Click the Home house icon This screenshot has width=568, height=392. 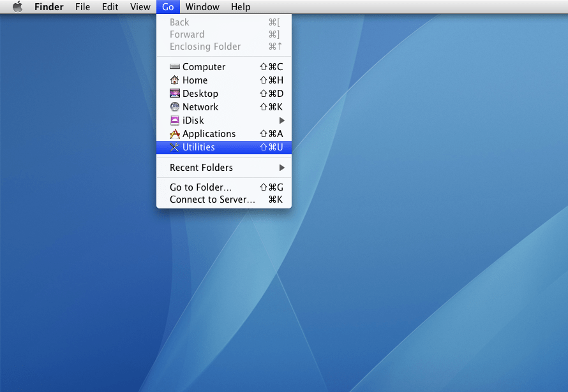175,80
